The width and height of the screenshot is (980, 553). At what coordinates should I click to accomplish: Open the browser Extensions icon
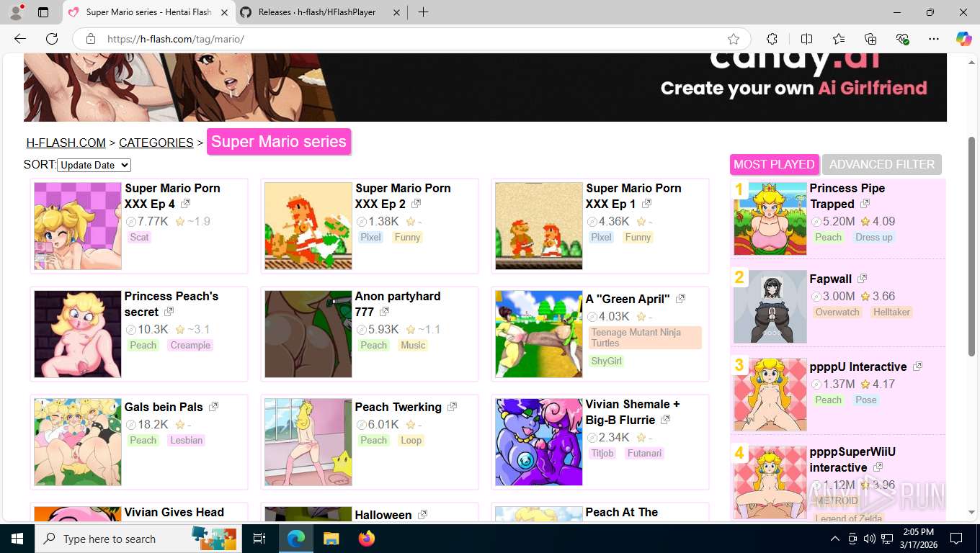[x=772, y=39]
